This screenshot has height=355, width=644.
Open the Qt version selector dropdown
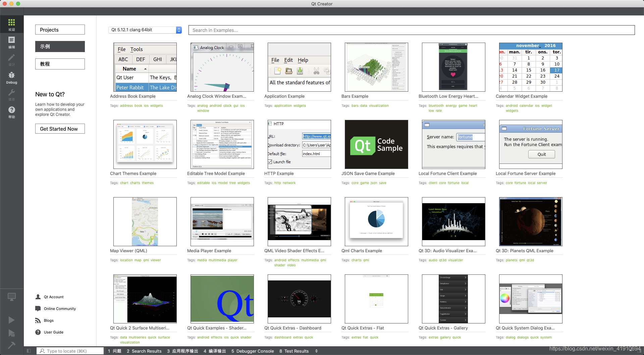[x=145, y=30]
